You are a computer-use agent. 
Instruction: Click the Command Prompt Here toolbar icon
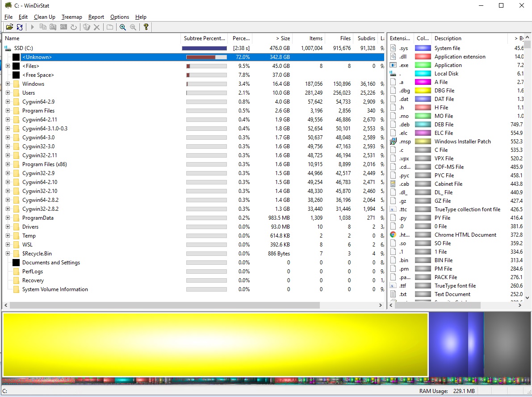pyautogui.click(x=63, y=27)
